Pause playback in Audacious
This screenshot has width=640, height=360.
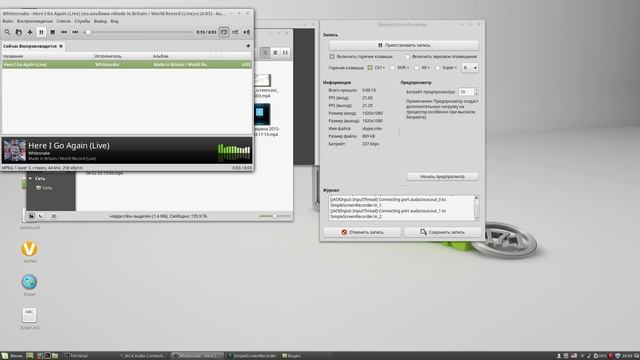(41, 32)
